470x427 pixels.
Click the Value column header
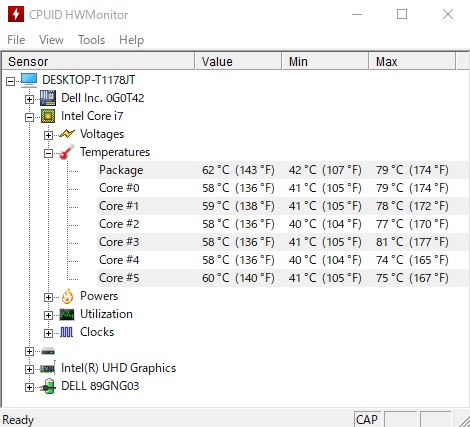(238, 61)
